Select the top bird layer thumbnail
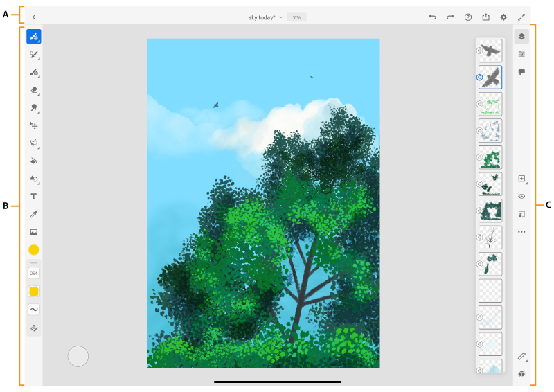Screen dimensions: 554x392 (490, 51)
